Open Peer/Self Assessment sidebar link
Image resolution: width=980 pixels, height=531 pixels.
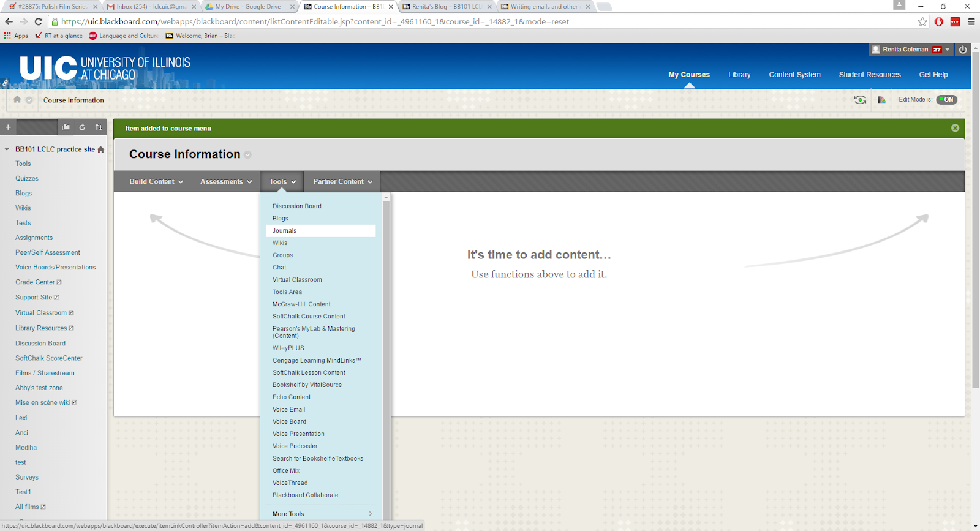click(x=48, y=253)
